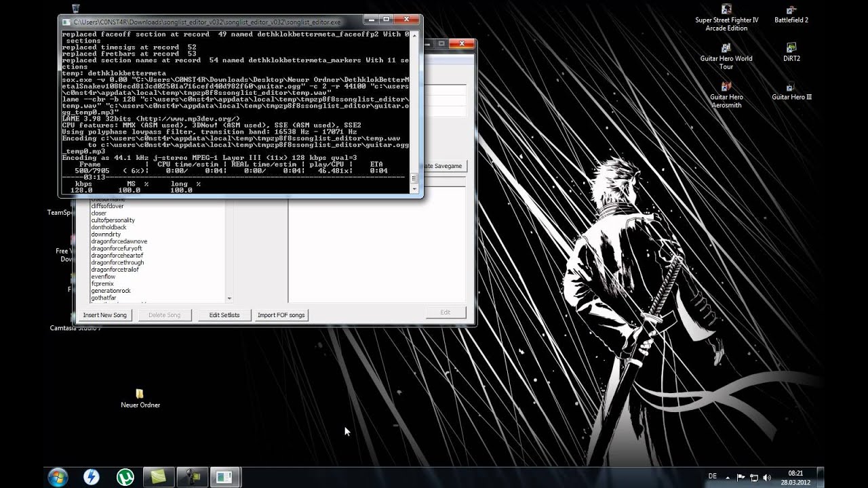Click the volume speaker tray icon
This screenshot has width=868, height=488.
click(766, 477)
